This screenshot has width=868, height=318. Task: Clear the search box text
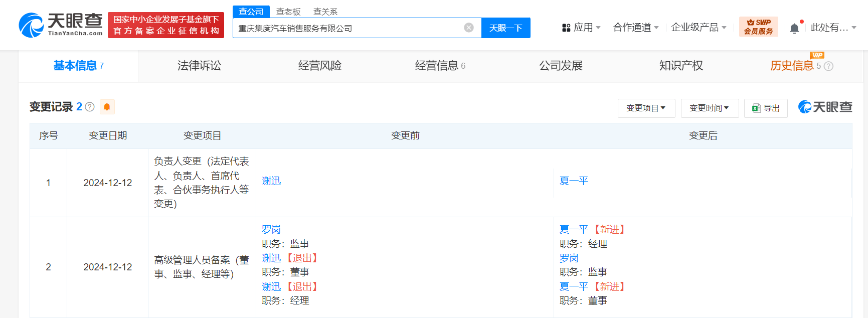pyautogui.click(x=468, y=28)
